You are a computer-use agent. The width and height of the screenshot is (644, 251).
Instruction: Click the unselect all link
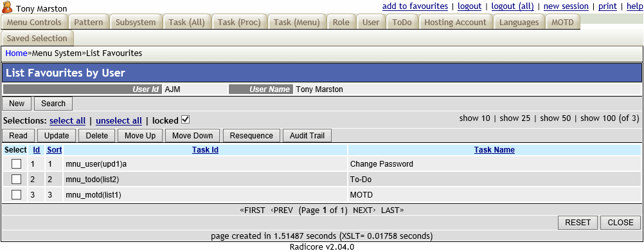[x=119, y=121]
